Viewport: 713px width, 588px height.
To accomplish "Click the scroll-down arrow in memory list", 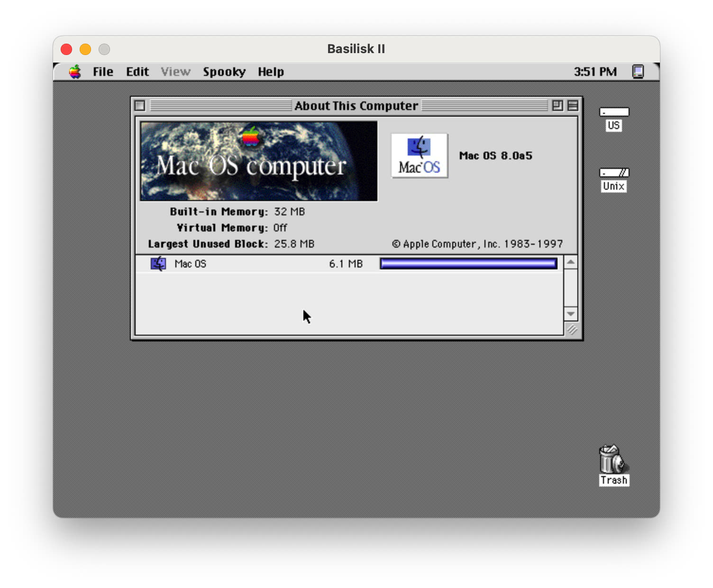I will (x=571, y=314).
